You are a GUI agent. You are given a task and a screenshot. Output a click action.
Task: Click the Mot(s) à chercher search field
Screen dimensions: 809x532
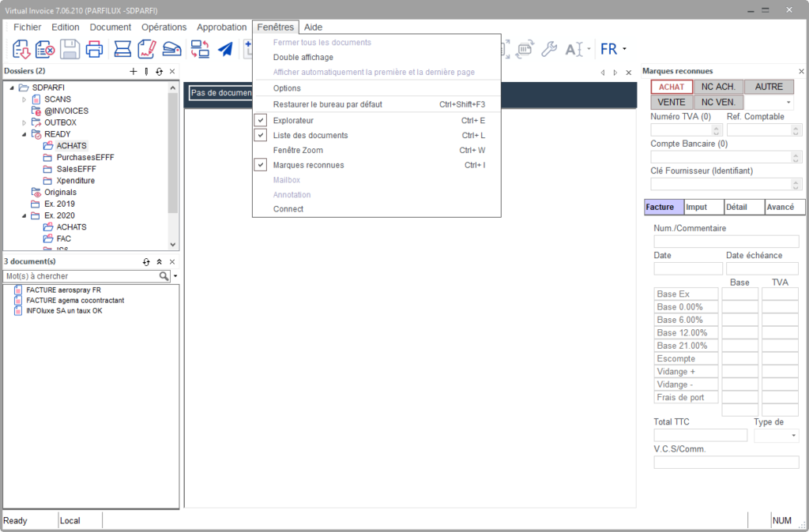point(81,276)
